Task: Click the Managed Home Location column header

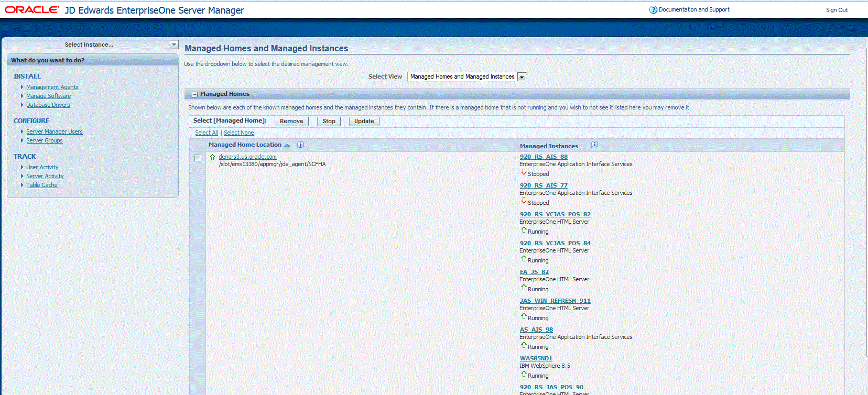Action: 245,145
